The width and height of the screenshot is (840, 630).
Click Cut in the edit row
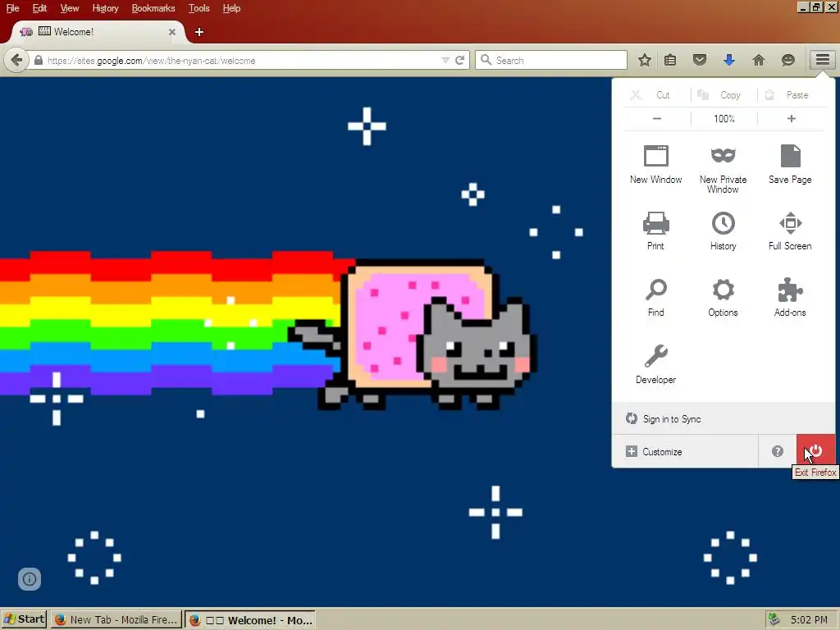pos(656,95)
